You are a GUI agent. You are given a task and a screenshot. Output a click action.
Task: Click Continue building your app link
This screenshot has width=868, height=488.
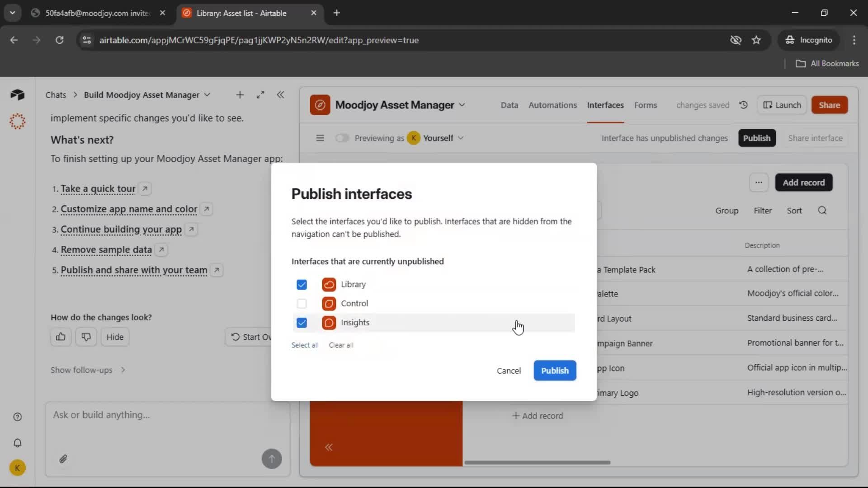point(121,230)
